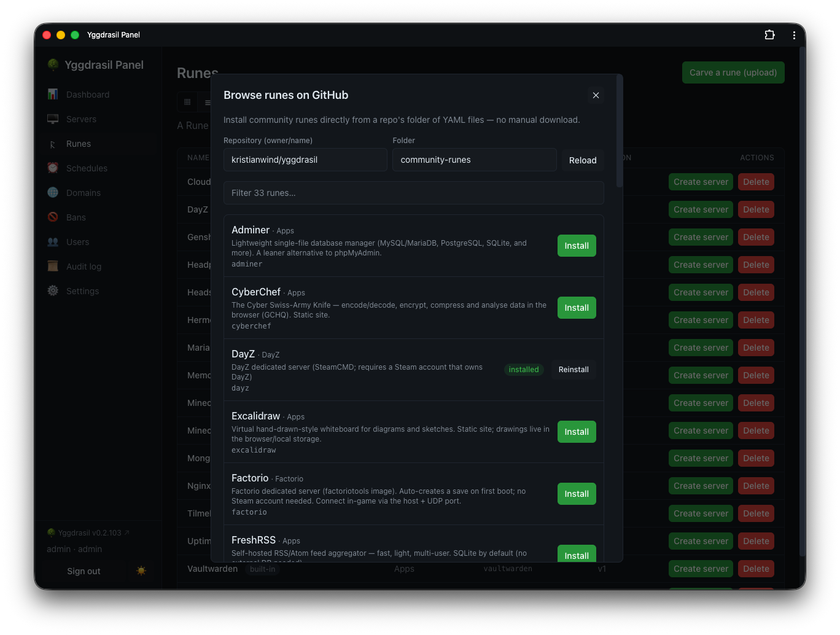The height and width of the screenshot is (635, 840).
Task: Install the CyberChef rune
Action: 577,308
